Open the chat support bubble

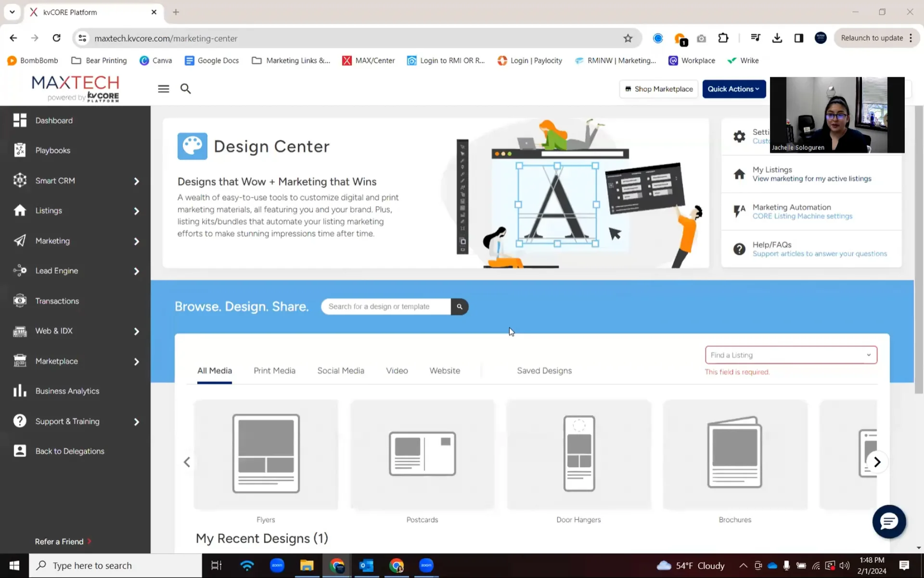coord(888,521)
